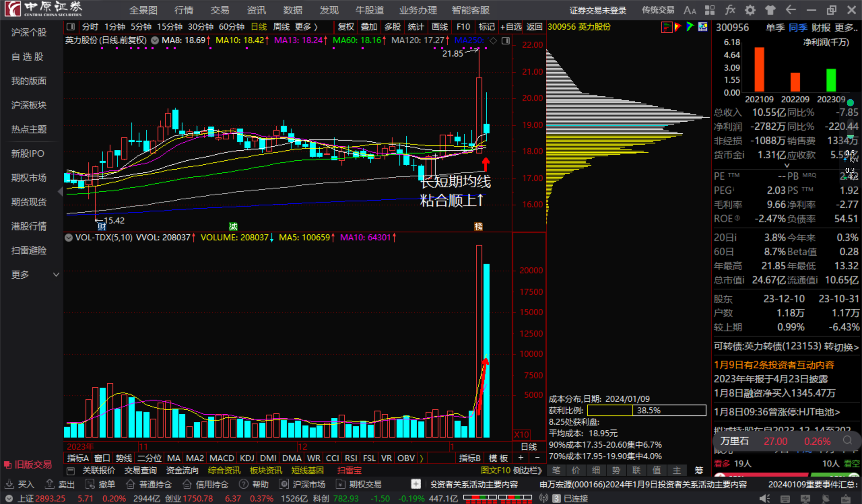Click the +自选 add to watchlist button
This screenshot has height=504, width=862.
511,27
